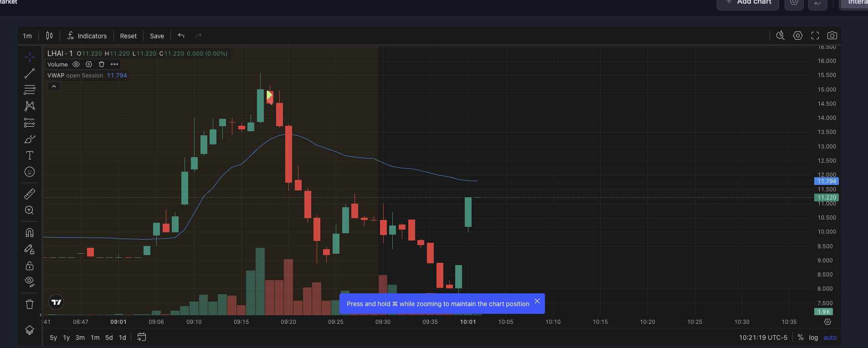Select the Text annotation tool
Image resolution: width=868 pixels, height=348 pixels.
[30, 155]
